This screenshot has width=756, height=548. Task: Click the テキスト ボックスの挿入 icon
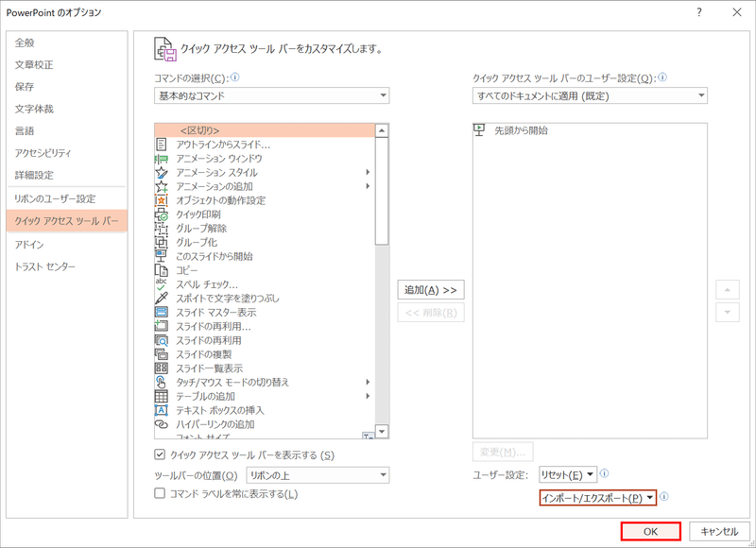(162, 410)
